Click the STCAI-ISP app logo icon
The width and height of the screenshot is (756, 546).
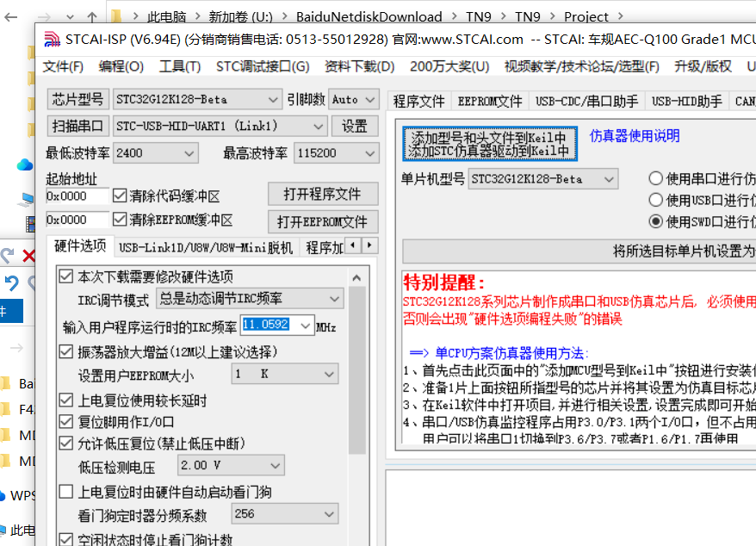(52, 39)
